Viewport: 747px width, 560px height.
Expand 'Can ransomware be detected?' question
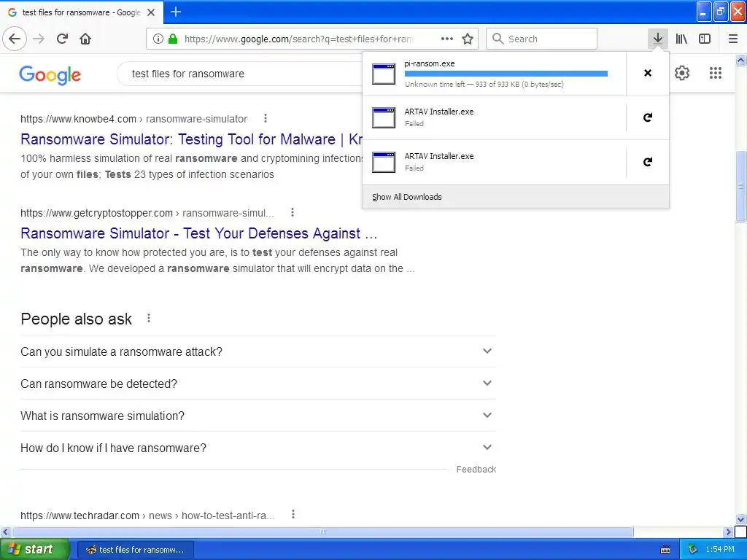[x=258, y=384]
